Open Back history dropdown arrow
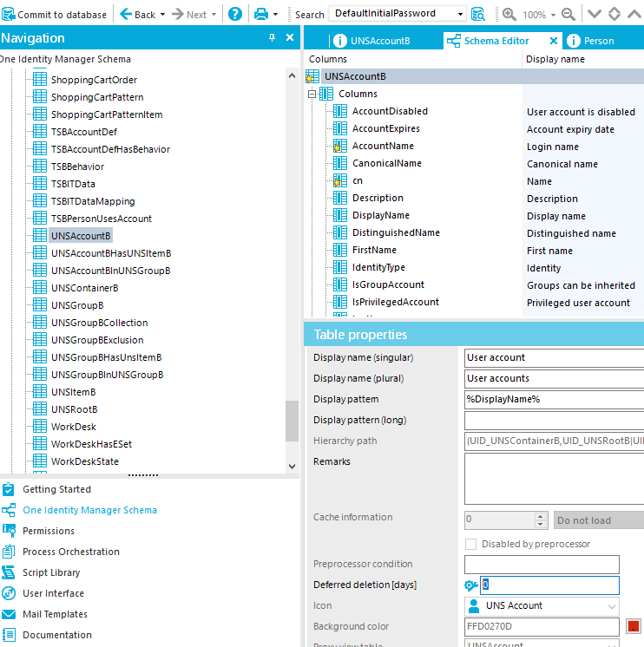644x647 pixels. point(162,15)
